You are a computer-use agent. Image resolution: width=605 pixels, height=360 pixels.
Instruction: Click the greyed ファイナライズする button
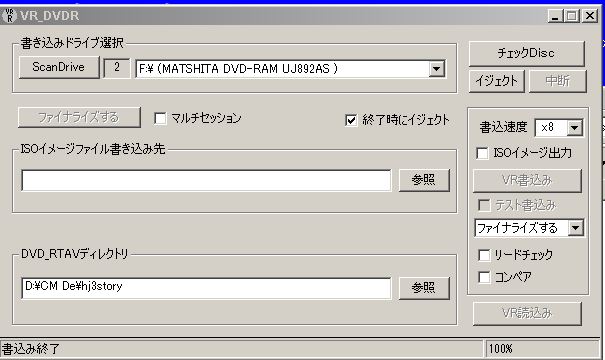coord(79,117)
